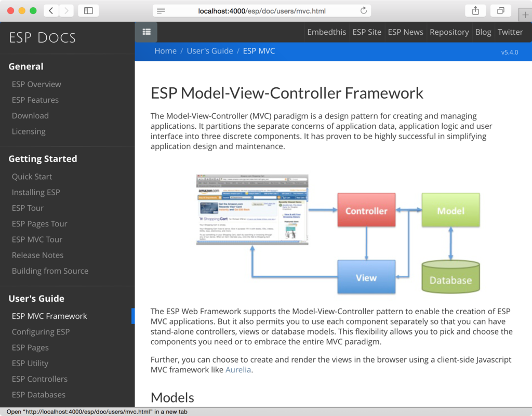Screen dimensions: 532x416
Task: Go to Home breadcrumb
Action: 165,51
